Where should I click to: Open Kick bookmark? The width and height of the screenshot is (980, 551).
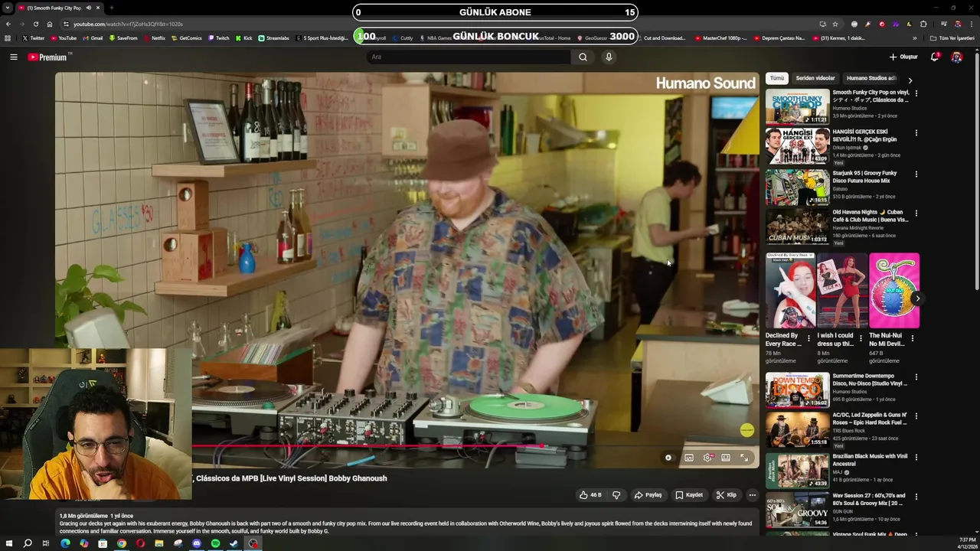pos(243,37)
